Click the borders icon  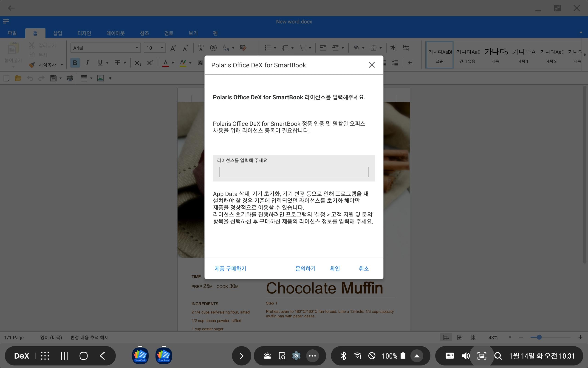[x=373, y=48]
